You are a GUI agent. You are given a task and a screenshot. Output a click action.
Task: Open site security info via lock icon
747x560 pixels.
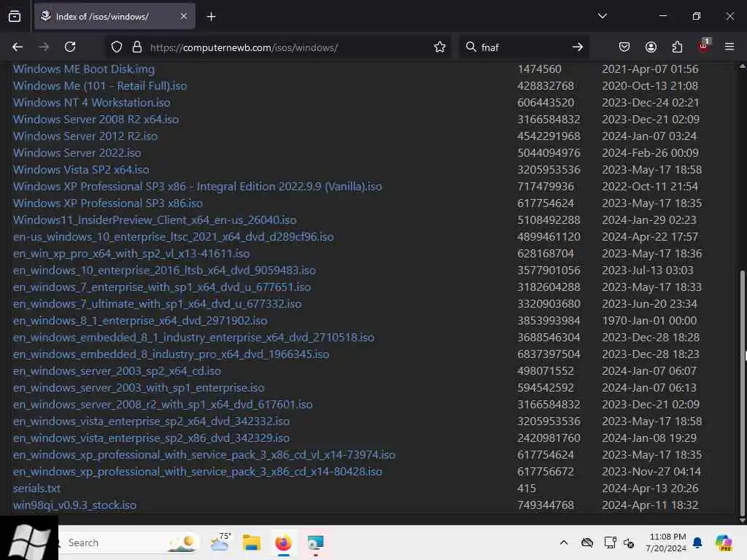(137, 47)
